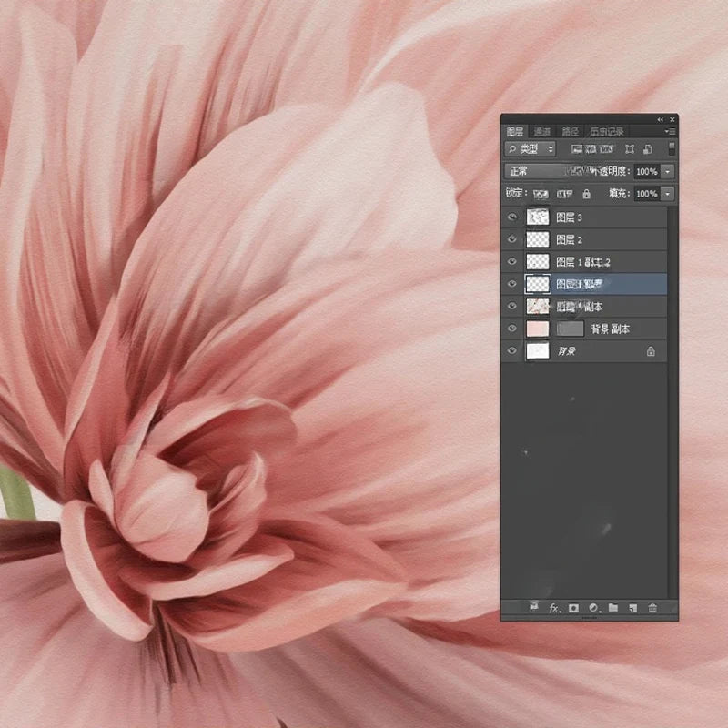
Task: Open the layer style fx menu
Action: coord(553,608)
